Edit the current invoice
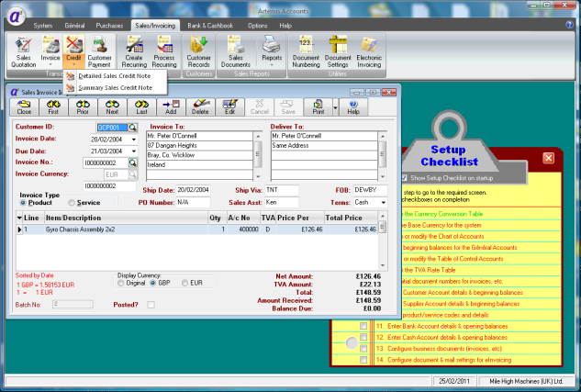Image resolution: width=581 pixels, height=392 pixels. pos(229,107)
